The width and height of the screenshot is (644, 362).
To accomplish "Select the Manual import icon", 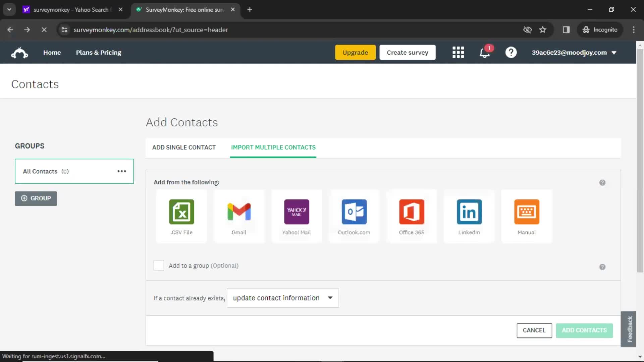I will pos(527,212).
